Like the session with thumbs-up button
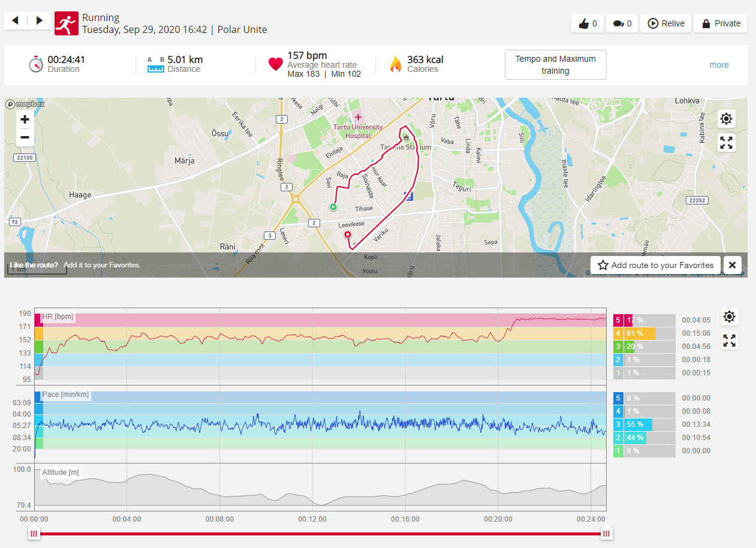 pos(588,23)
